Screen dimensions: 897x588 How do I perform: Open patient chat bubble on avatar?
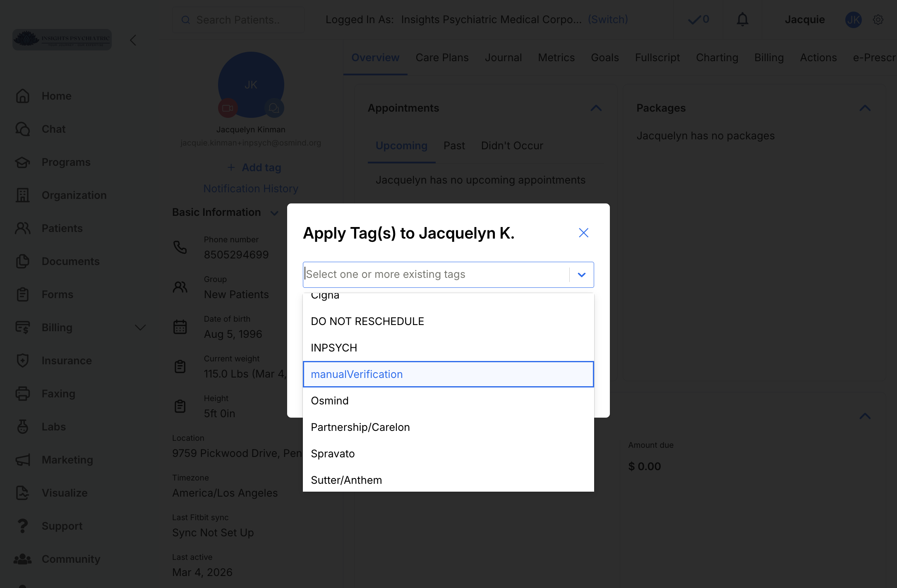point(274,108)
